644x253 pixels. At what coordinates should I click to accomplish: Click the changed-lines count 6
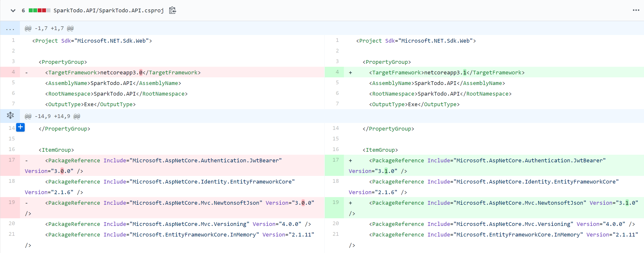click(x=23, y=11)
